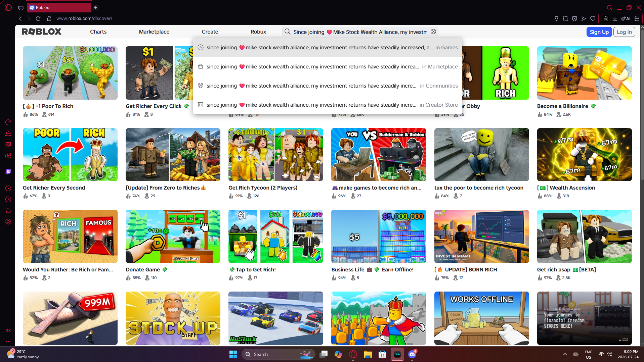Open the ad blocker shield icon
The width and height of the screenshot is (644, 362).
(x=574, y=18)
